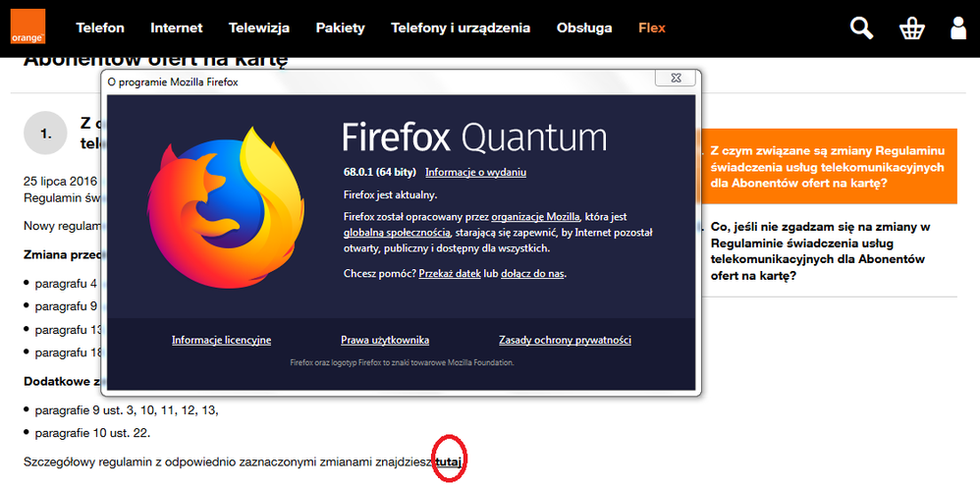Open the Informacje o wydaniu link
Screen dimensions: 980x486
tap(475, 173)
